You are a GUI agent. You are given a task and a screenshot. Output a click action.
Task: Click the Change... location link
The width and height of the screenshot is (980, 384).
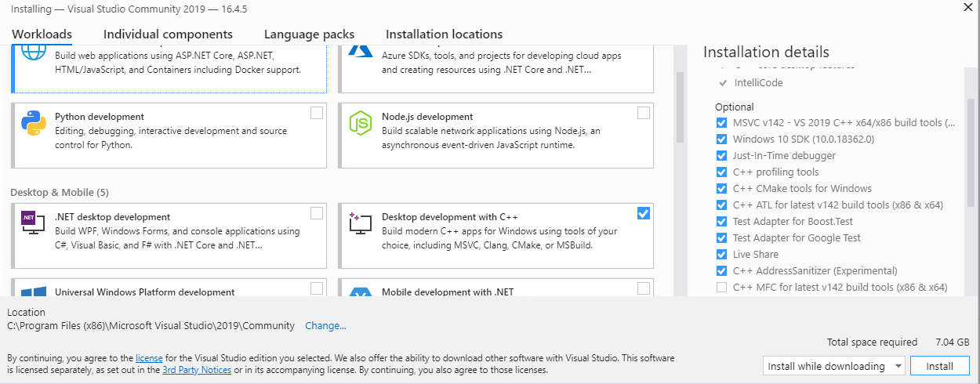325,325
